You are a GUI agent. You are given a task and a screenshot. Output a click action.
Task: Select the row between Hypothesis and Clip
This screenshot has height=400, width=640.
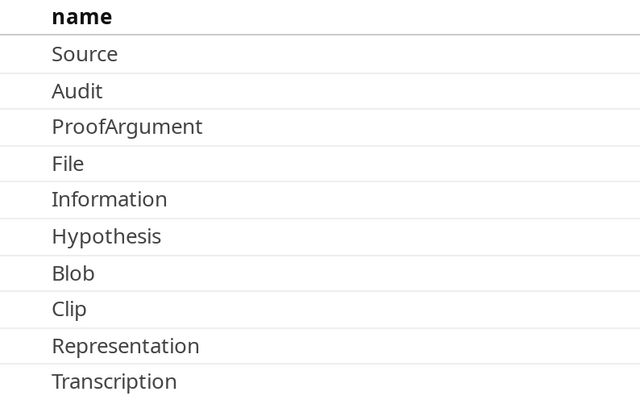[x=73, y=273]
